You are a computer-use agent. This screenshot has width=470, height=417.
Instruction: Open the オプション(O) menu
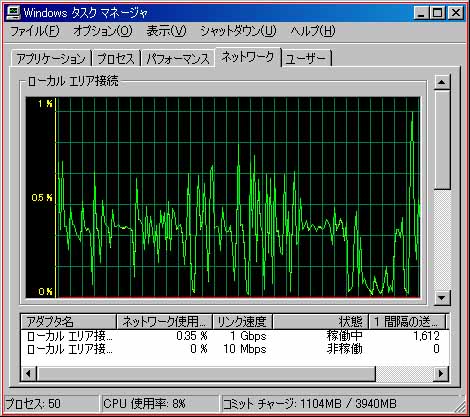click(103, 31)
